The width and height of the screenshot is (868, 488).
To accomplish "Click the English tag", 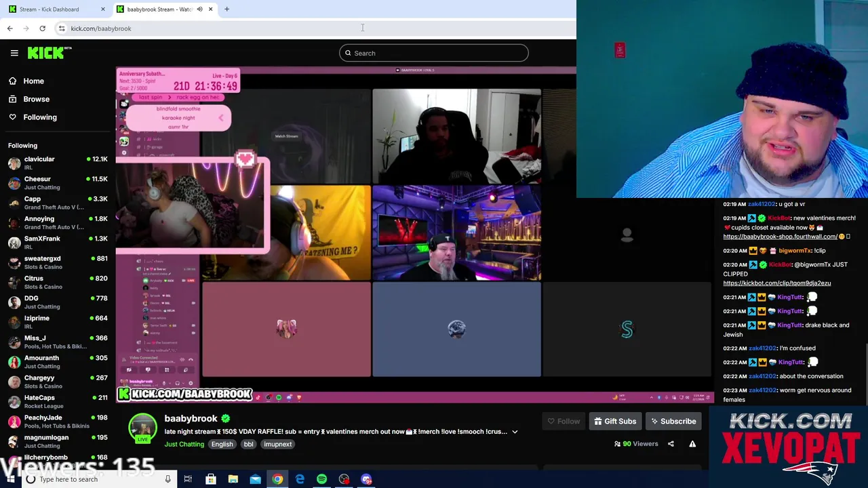I will [x=222, y=445].
